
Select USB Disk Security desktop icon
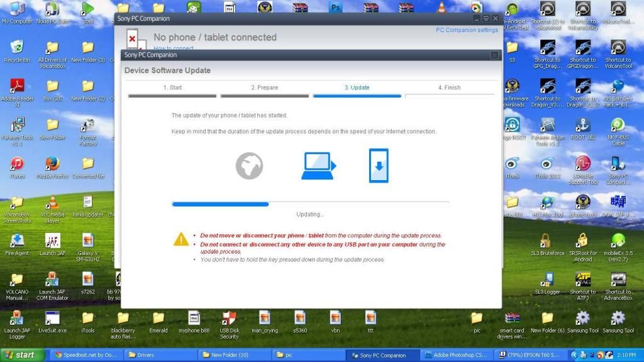point(229,325)
